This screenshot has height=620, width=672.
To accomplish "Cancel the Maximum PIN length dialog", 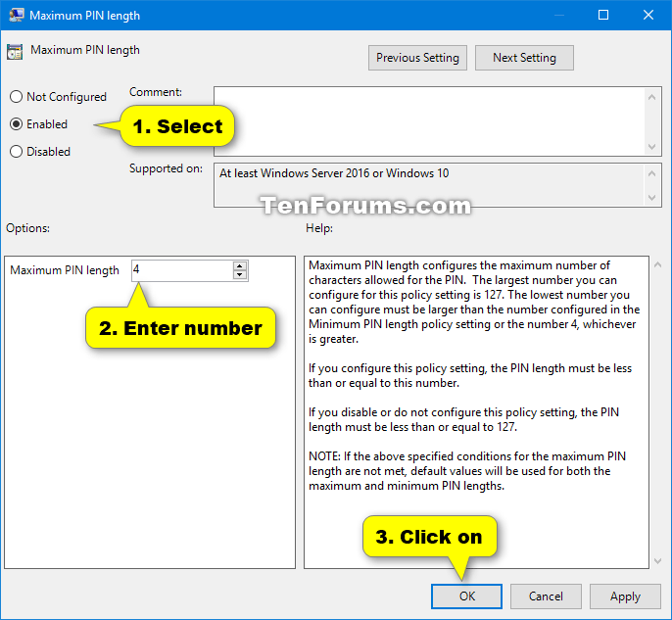I will 546,596.
